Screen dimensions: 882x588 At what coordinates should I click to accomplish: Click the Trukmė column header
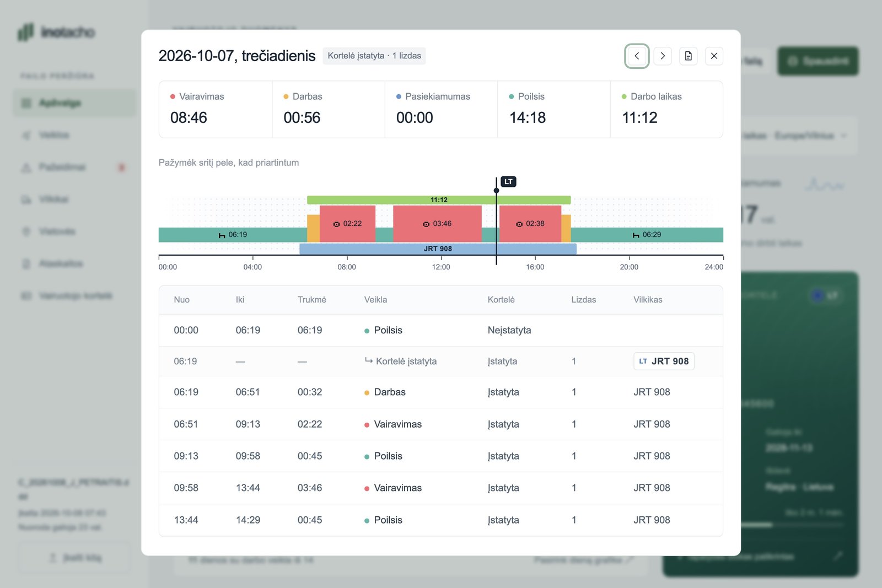(312, 300)
